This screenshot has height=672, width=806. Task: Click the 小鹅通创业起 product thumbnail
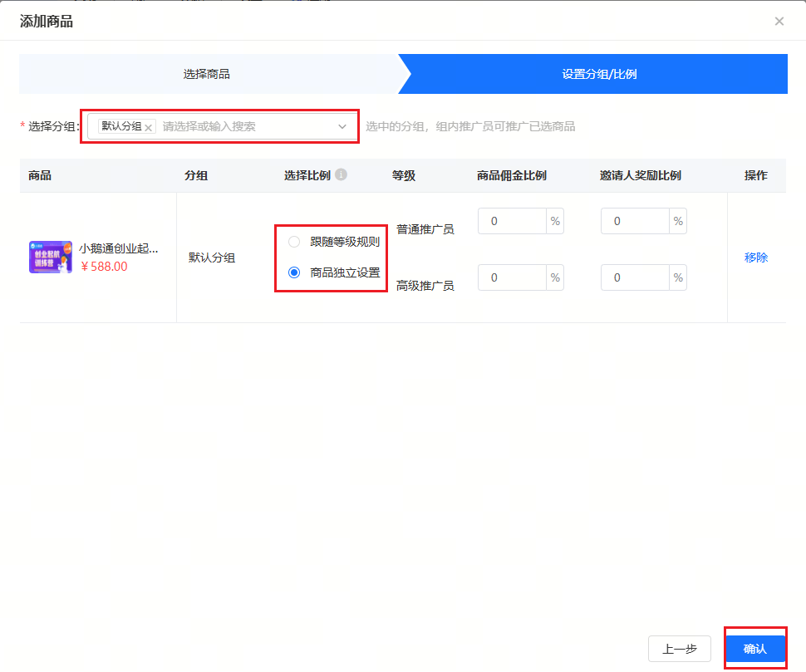tap(51, 257)
